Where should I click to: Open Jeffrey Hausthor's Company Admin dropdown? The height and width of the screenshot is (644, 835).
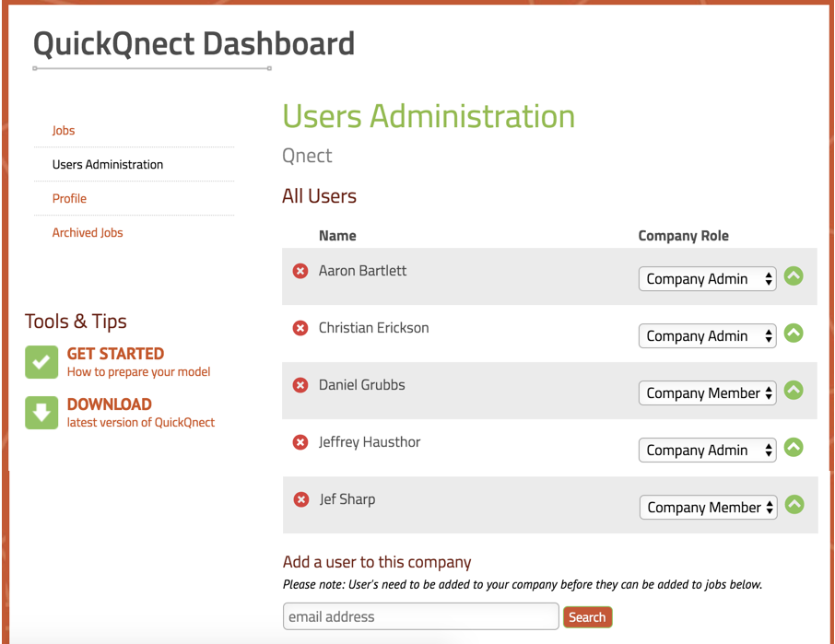(707, 451)
